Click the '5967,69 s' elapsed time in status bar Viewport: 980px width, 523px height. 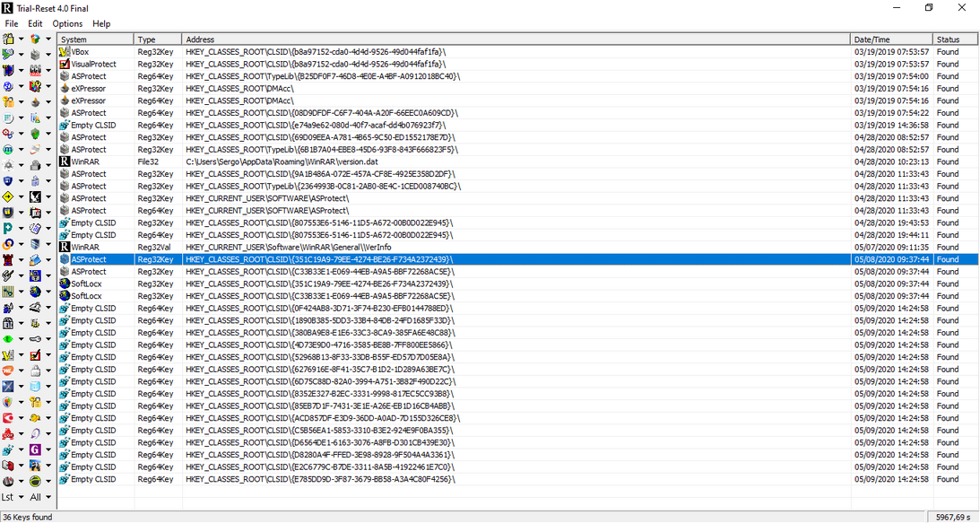tap(953, 517)
